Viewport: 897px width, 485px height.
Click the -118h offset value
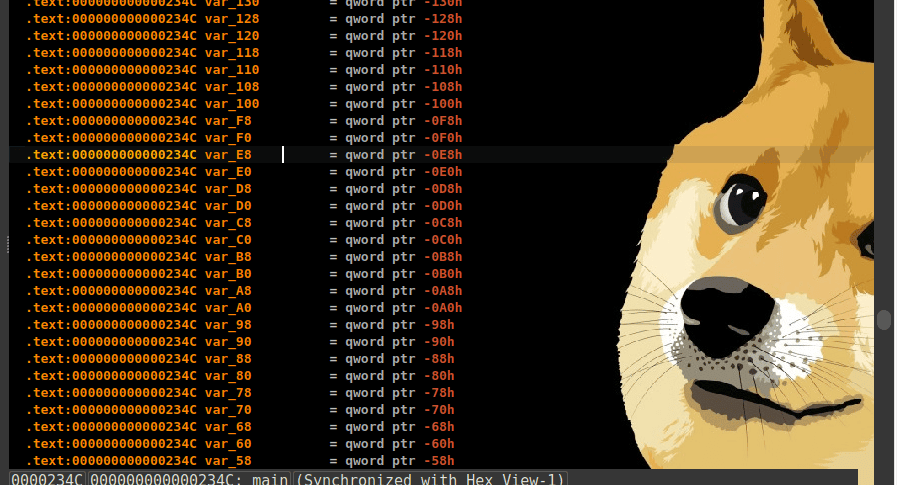click(443, 53)
